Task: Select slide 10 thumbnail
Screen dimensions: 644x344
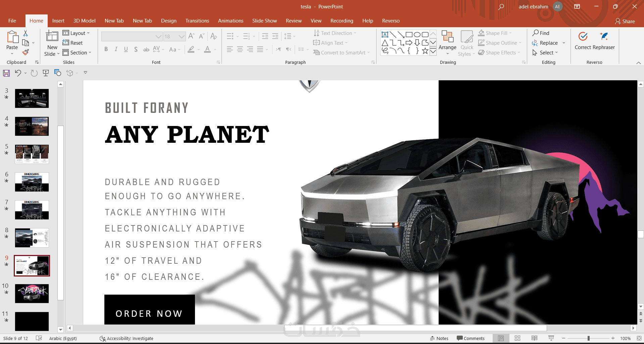Action: click(32, 294)
